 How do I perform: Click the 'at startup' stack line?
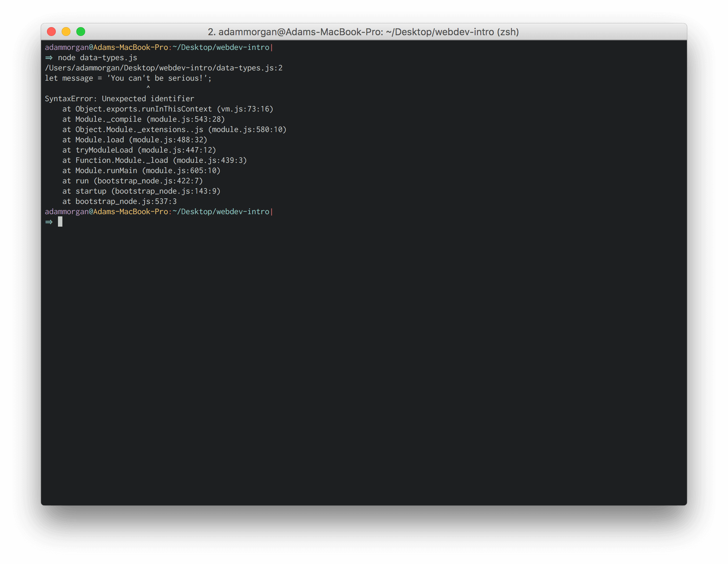pyautogui.click(x=141, y=191)
